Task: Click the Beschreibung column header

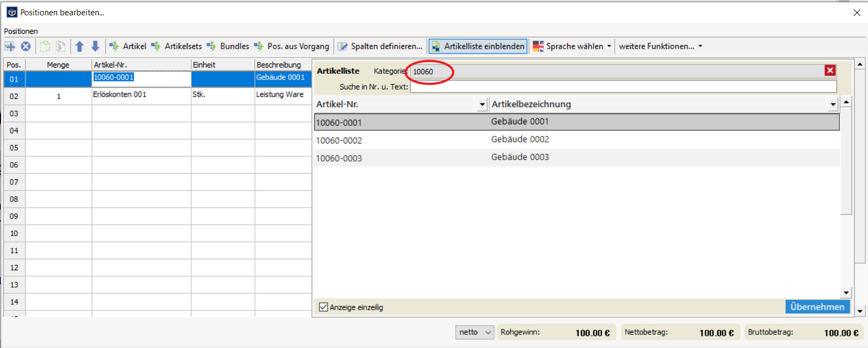Action: pyautogui.click(x=283, y=65)
